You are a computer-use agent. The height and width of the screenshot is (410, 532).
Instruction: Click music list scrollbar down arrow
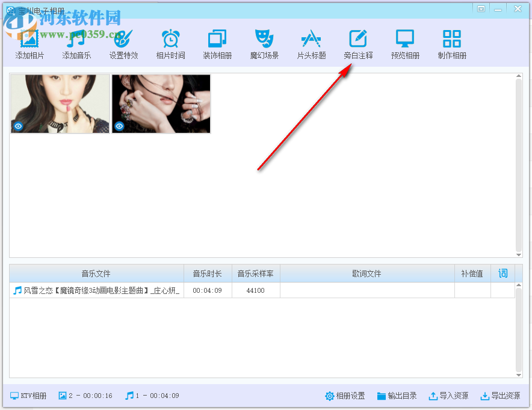click(x=519, y=375)
